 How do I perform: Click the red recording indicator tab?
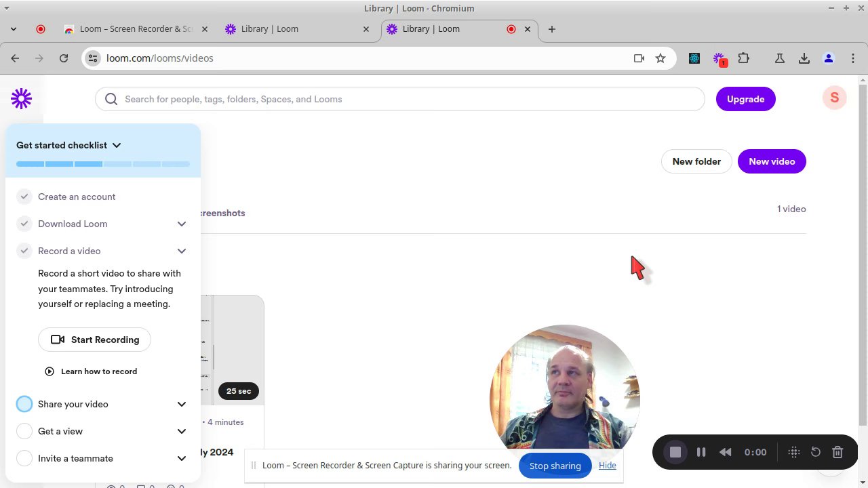[41, 29]
